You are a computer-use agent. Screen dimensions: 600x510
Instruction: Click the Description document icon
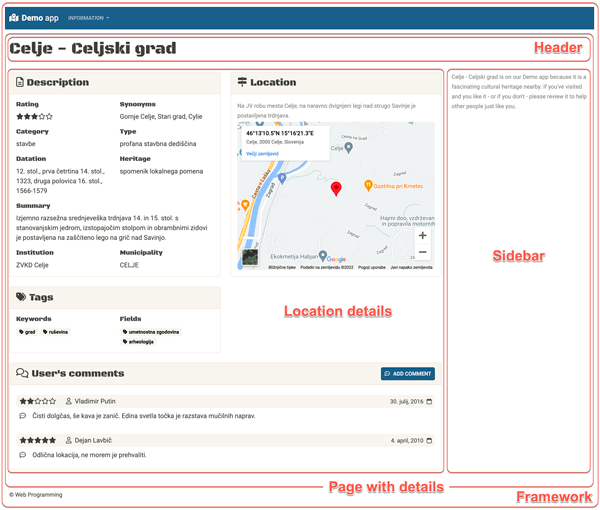20,82
